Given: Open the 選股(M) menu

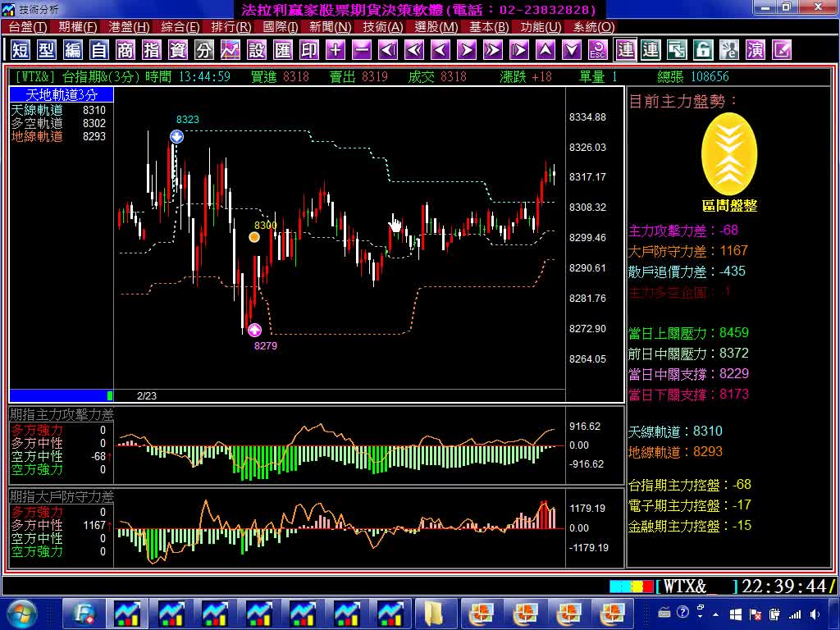Looking at the screenshot, I should click(436, 27).
